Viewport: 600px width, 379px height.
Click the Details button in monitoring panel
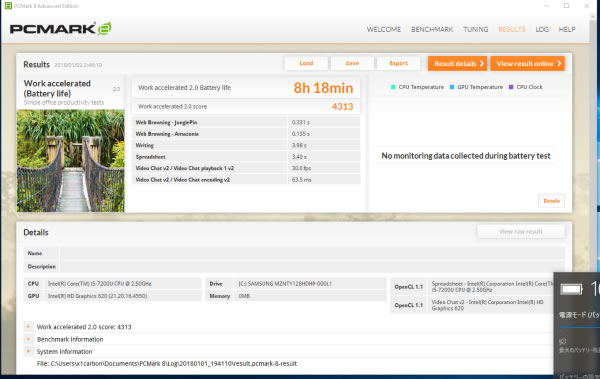tap(551, 201)
